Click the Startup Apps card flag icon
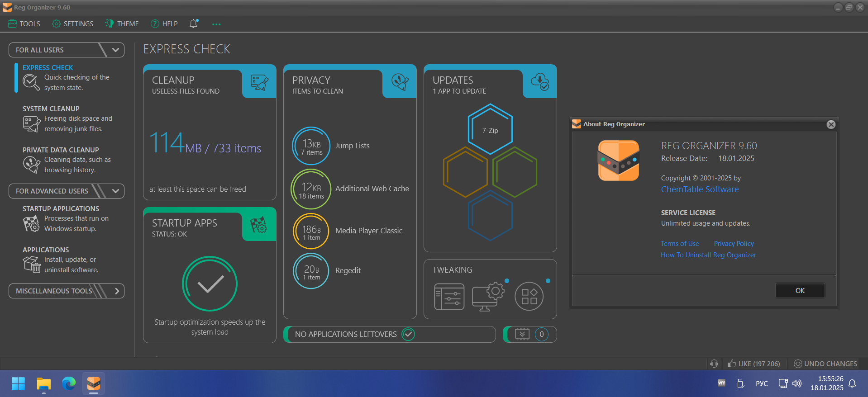Viewport: 868px width, 397px height. 259,225
